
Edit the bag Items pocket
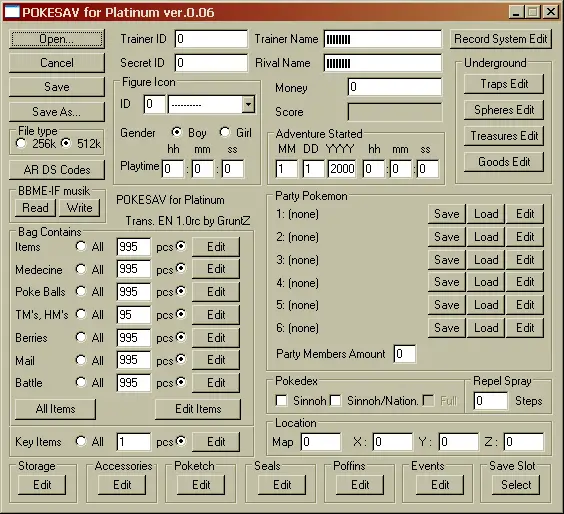coord(216,247)
